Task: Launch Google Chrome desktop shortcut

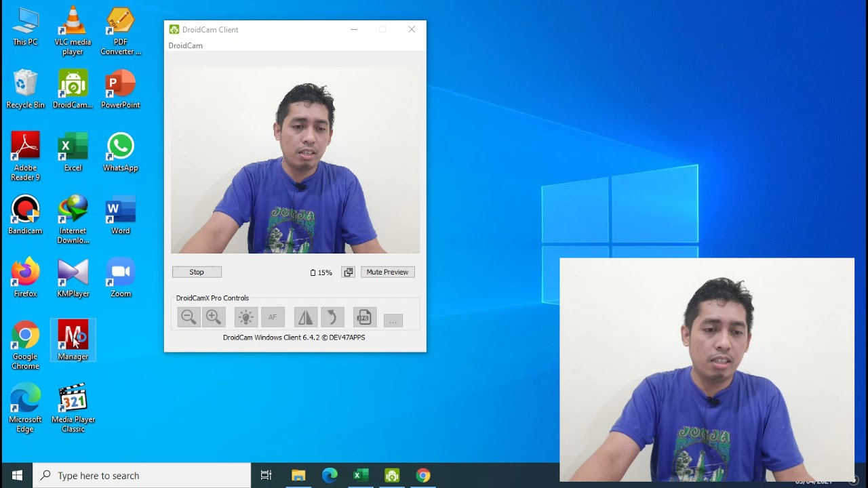Action: tap(25, 346)
